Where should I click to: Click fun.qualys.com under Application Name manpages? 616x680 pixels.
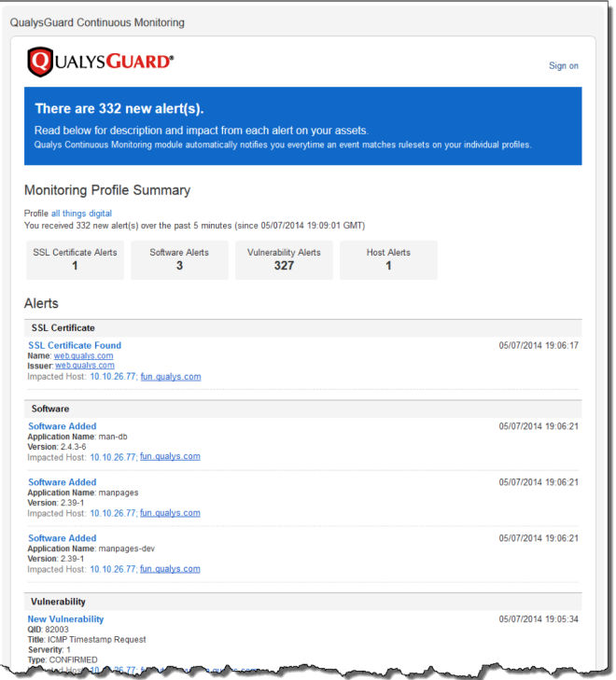pyautogui.click(x=170, y=513)
